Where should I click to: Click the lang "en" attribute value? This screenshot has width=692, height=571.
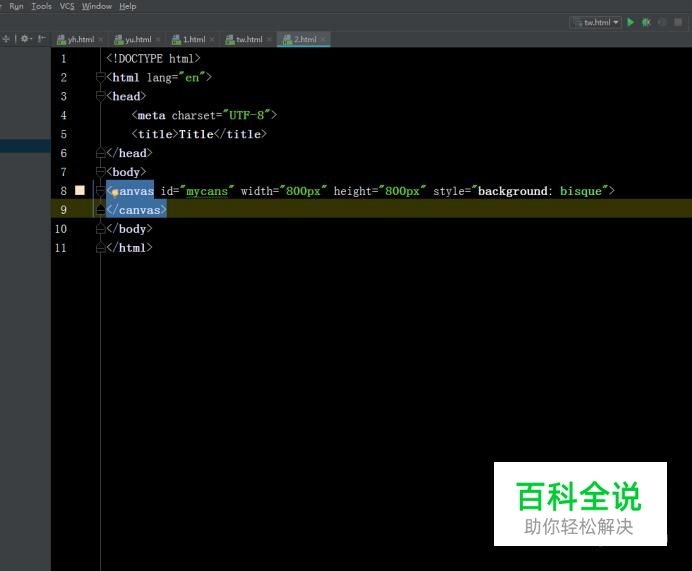click(192, 78)
